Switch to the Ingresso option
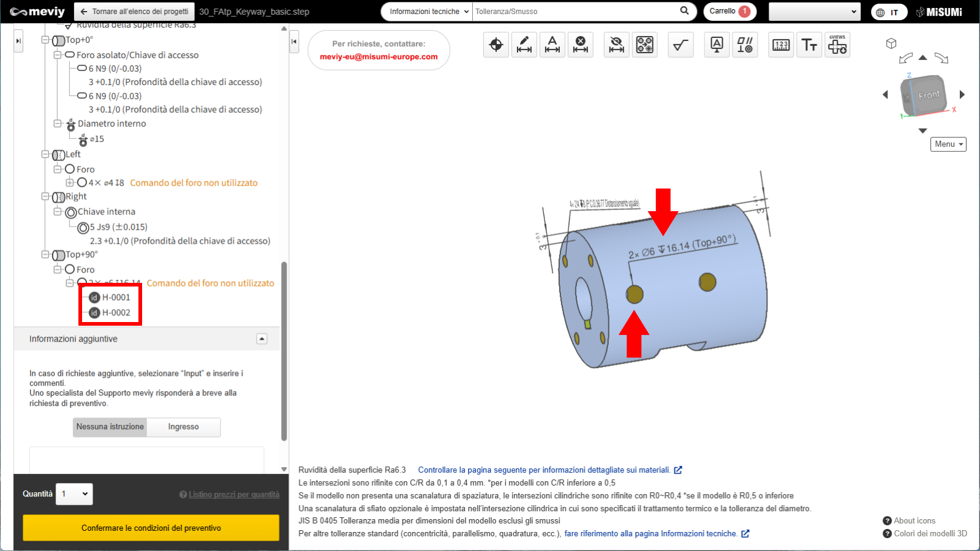Viewport: 980px width, 551px height. point(183,427)
